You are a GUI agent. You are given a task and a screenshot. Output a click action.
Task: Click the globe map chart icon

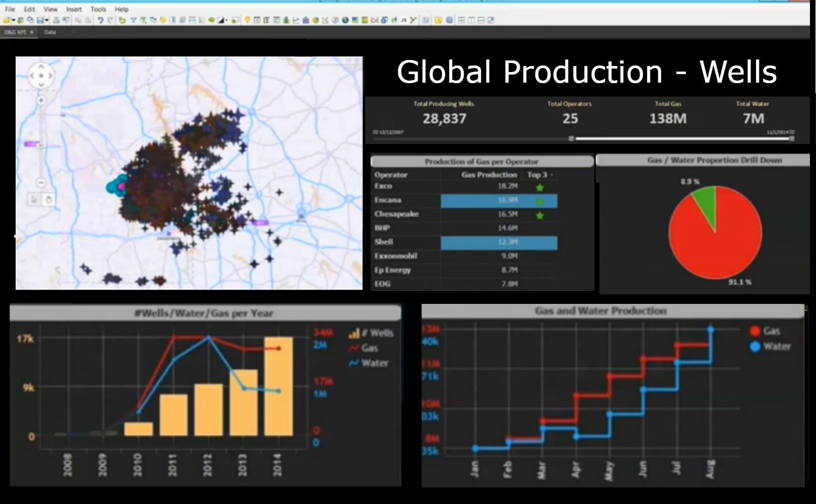pos(345,20)
